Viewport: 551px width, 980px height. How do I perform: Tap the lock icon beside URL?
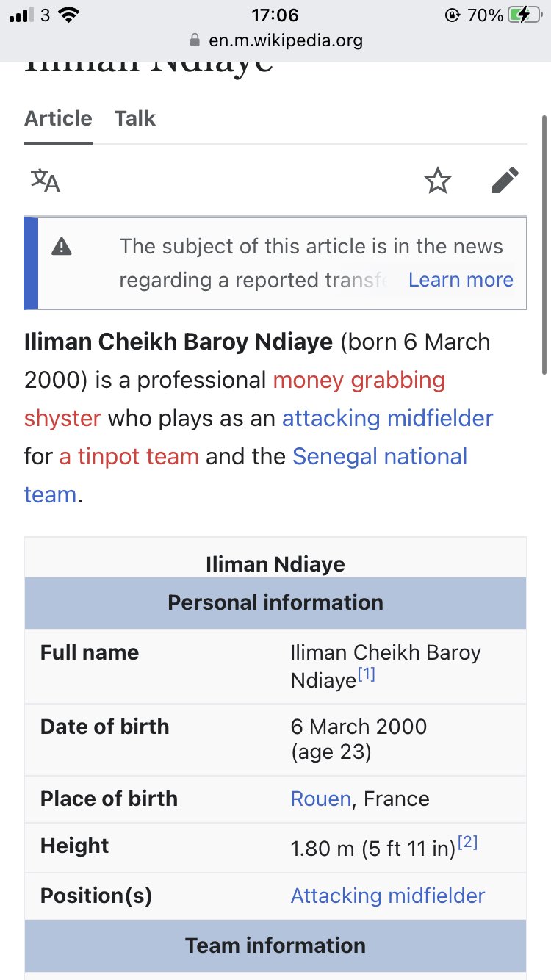[x=195, y=40]
